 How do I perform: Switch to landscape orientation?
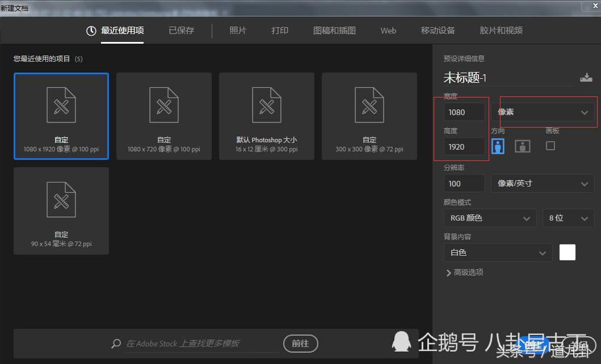click(x=522, y=146)
